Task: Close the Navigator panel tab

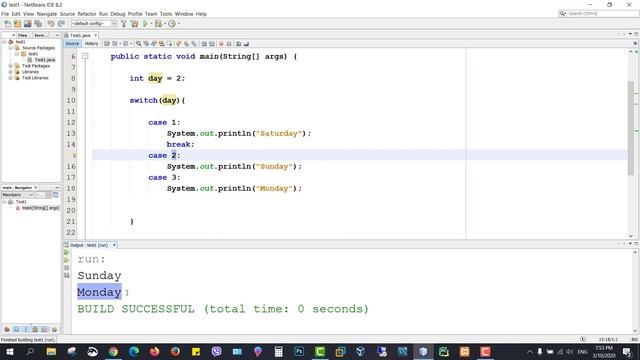Action: pos(36,188)
